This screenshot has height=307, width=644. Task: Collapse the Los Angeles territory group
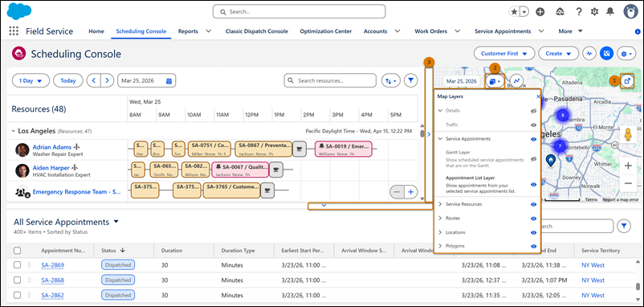13,131
